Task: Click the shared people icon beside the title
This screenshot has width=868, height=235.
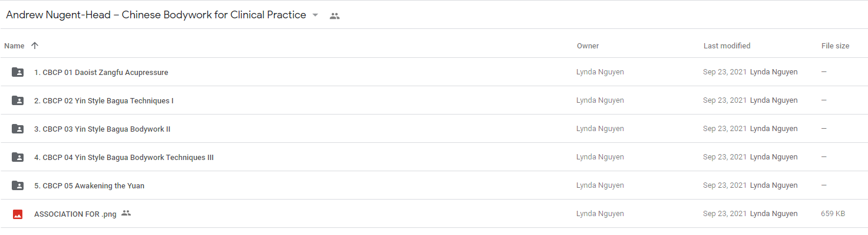Action: tap(335, 16)
